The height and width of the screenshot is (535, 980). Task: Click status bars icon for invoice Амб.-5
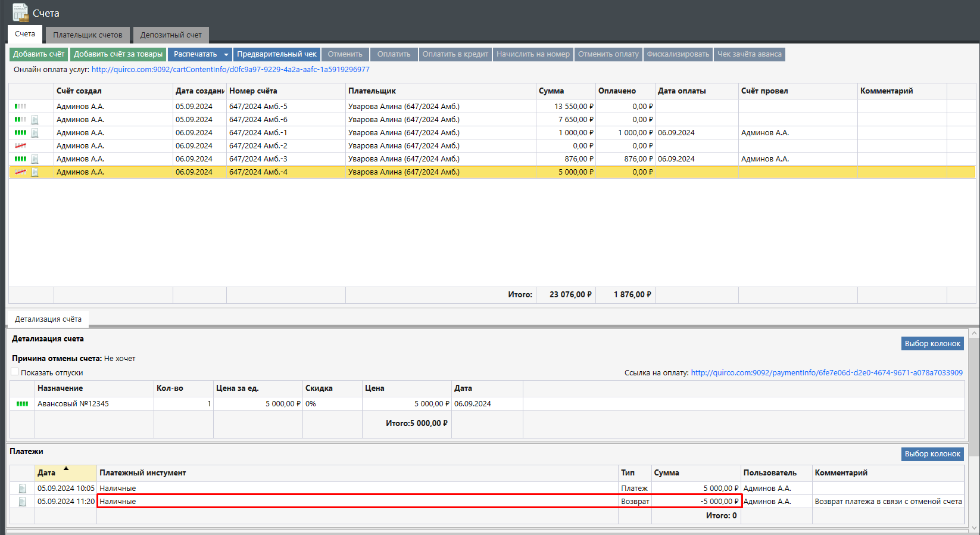point(20,107)
